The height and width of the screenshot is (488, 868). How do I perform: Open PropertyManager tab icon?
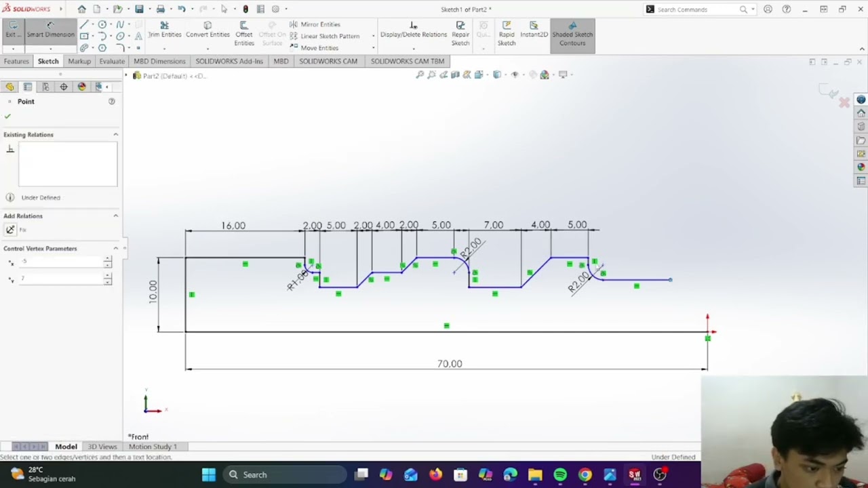click(28, 87)
